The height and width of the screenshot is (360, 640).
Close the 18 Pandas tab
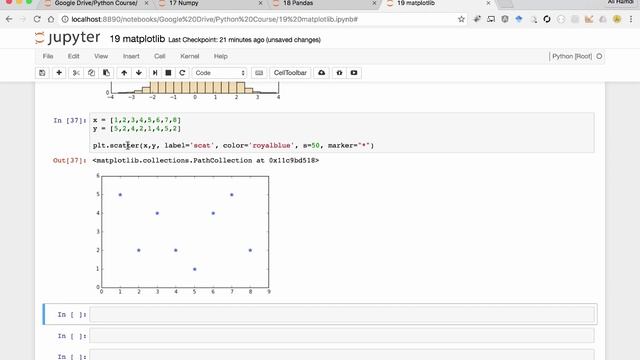[x=374, y=3]
